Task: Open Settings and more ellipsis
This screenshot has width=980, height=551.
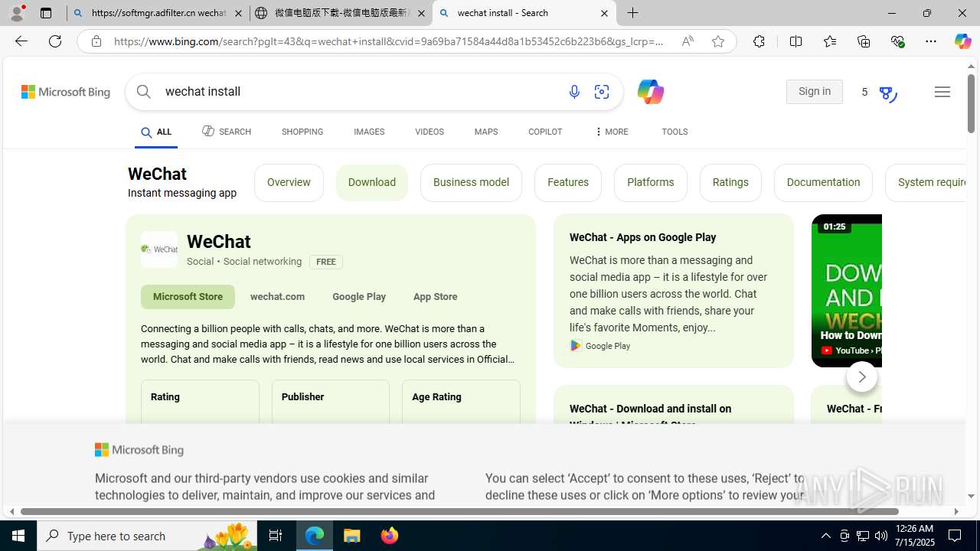Action: coord(931,41)
